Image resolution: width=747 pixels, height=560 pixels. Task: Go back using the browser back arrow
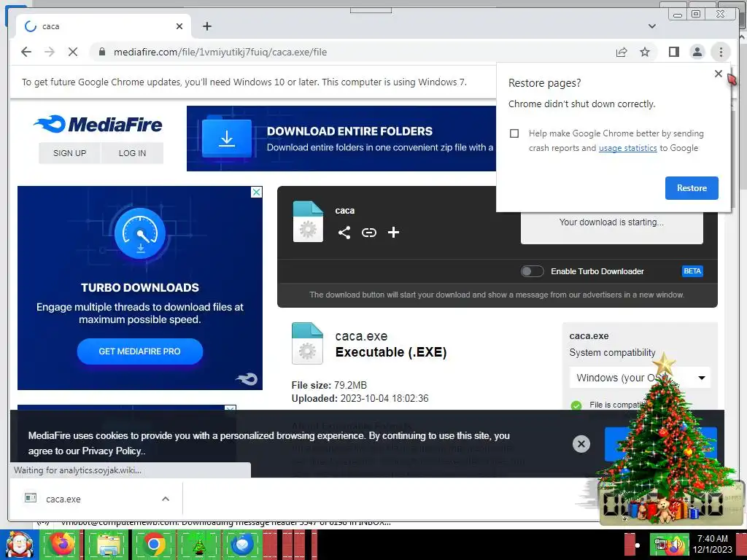[x=26, y=52]
